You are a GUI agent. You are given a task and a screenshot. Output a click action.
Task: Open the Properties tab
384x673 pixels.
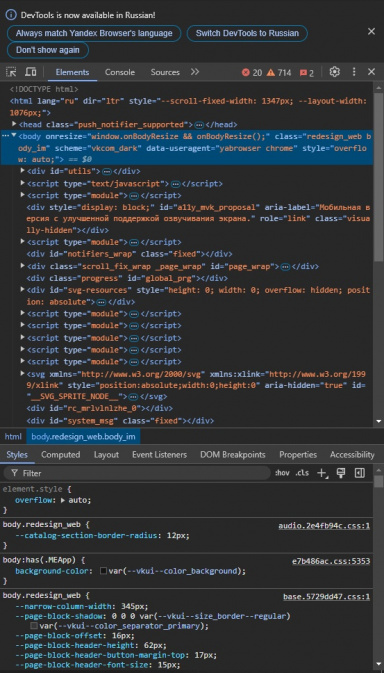298,455
